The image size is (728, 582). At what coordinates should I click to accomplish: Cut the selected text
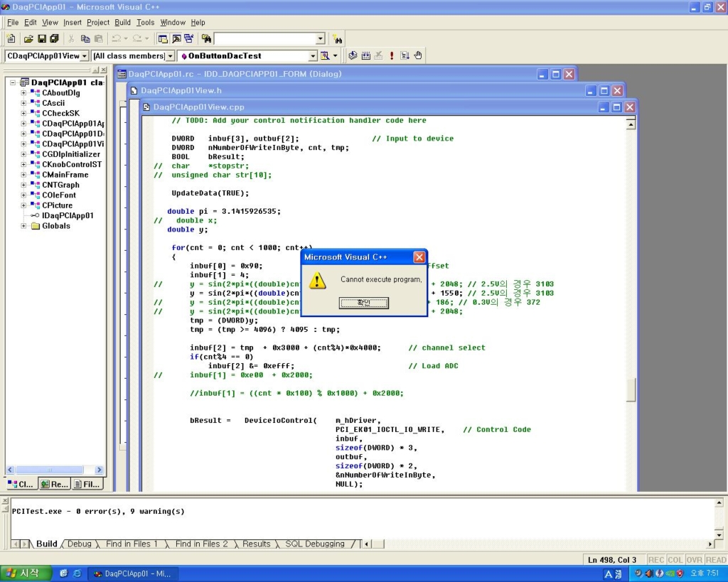[x=71, y=39]
